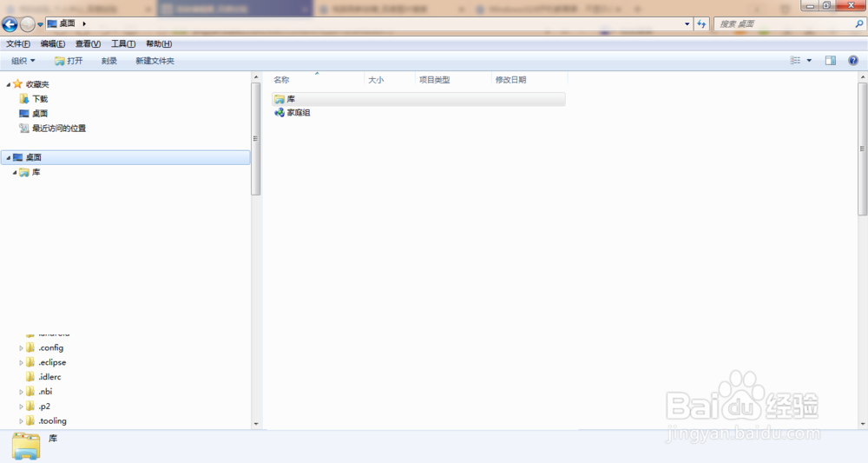Expand the .config folder node
This screenshot has width=868, height=463.
tap(21, 347)
